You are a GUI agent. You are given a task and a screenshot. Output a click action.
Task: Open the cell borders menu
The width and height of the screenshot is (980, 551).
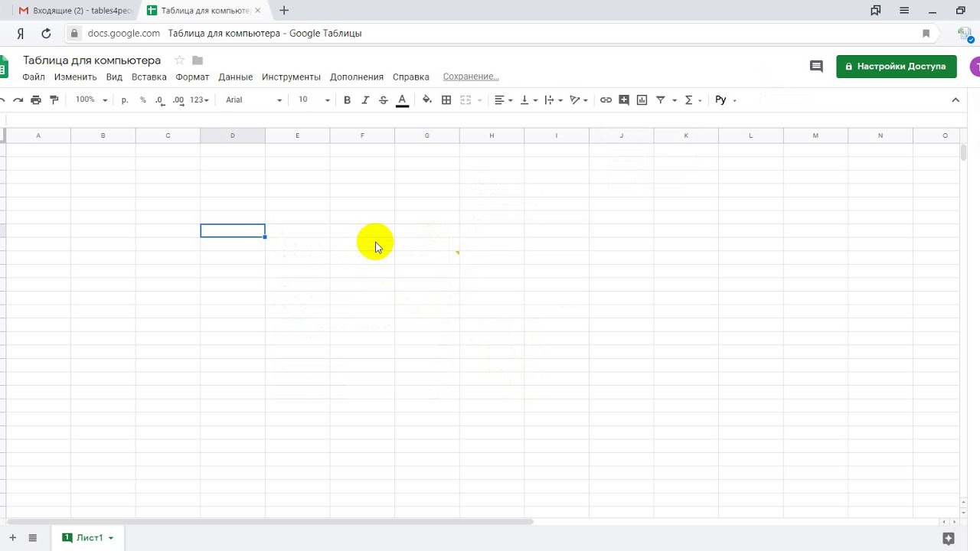point(446,99)
